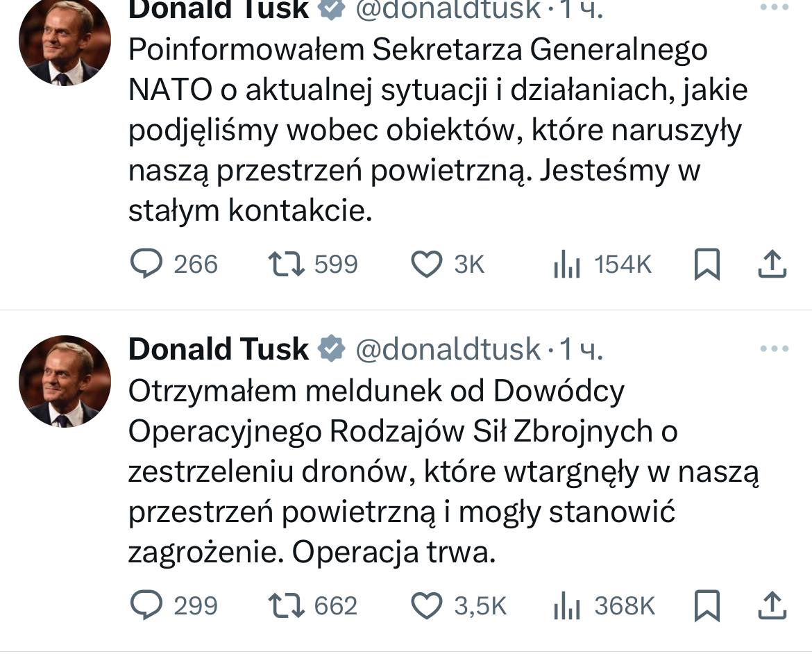Viewport: 812px width, 654px height.
Task: Reply to the NATO Secretary General tweet
Action: [147, 265]
